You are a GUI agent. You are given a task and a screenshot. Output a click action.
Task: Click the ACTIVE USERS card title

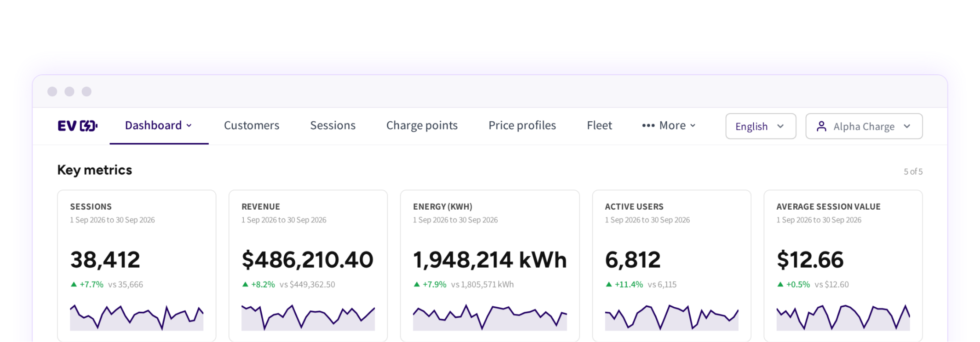coord(634,207)
